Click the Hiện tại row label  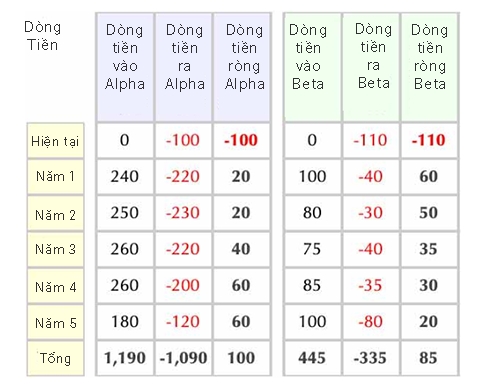[55, 141]
